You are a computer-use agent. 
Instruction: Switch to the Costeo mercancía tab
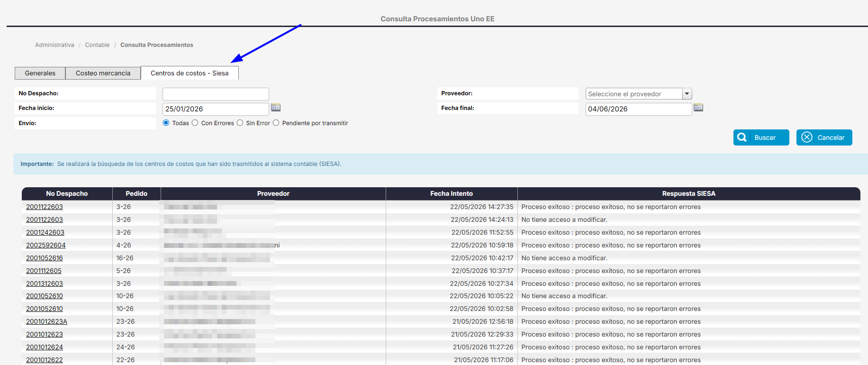(103, 73)
